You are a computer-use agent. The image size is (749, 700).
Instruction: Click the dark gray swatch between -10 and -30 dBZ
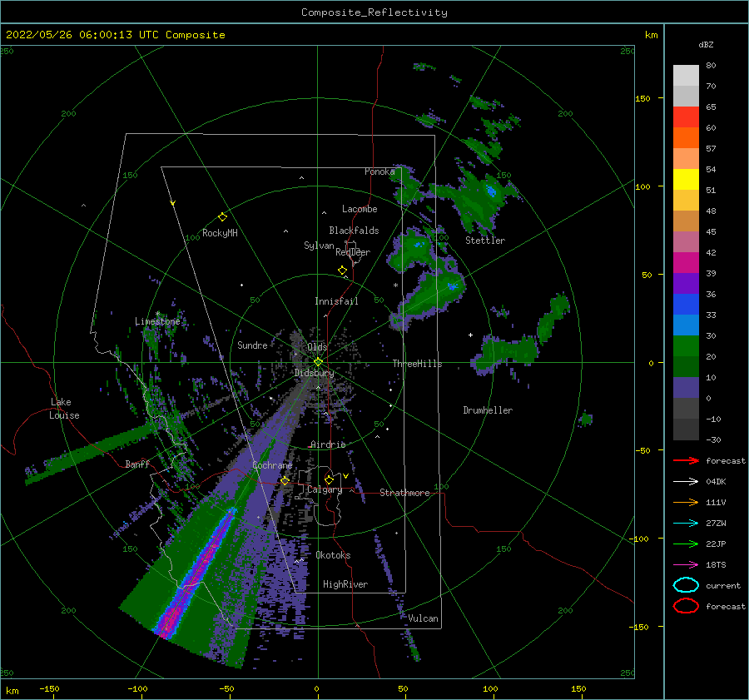pyautogui.click(x=686, y=429)
